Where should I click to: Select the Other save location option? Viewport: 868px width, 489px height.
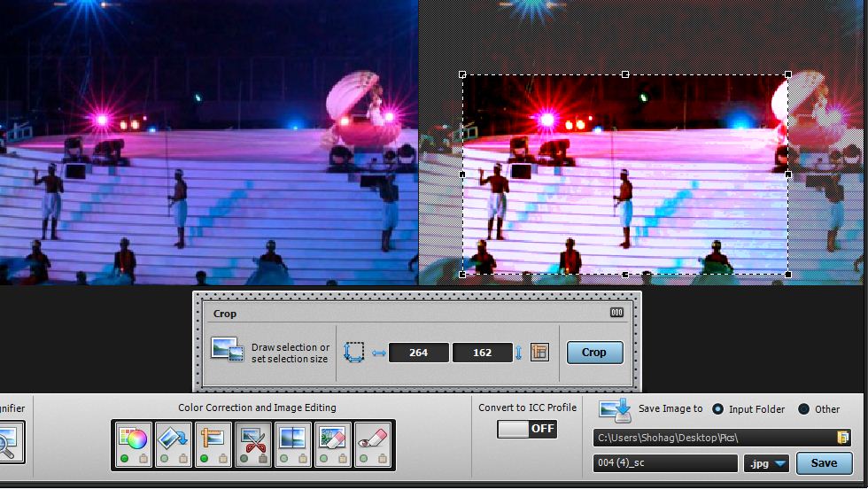pos(803,409)
